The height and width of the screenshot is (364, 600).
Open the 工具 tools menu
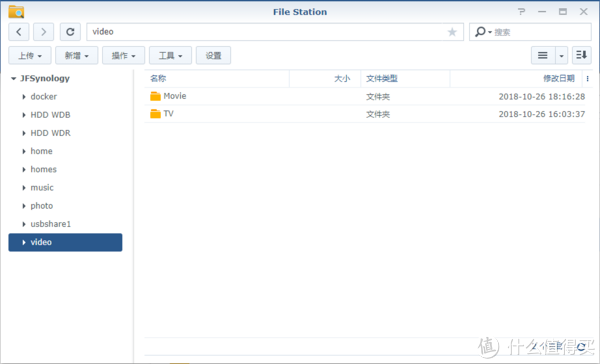(x=170, y=55)
